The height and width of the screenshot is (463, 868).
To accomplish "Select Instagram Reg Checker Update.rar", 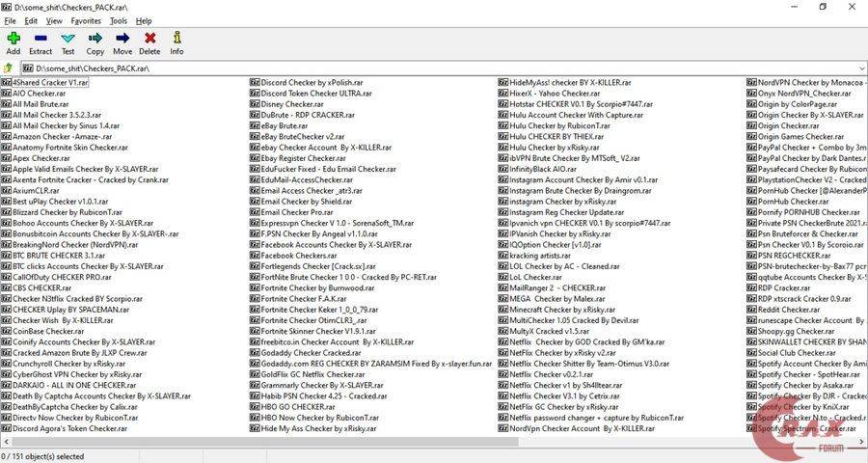I will [567, 212].
